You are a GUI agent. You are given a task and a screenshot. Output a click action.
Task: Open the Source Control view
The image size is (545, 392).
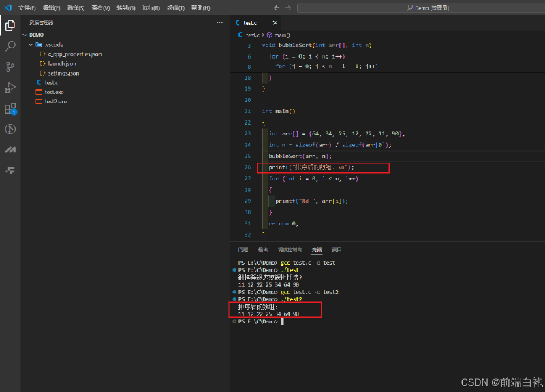tap(10, 67)
